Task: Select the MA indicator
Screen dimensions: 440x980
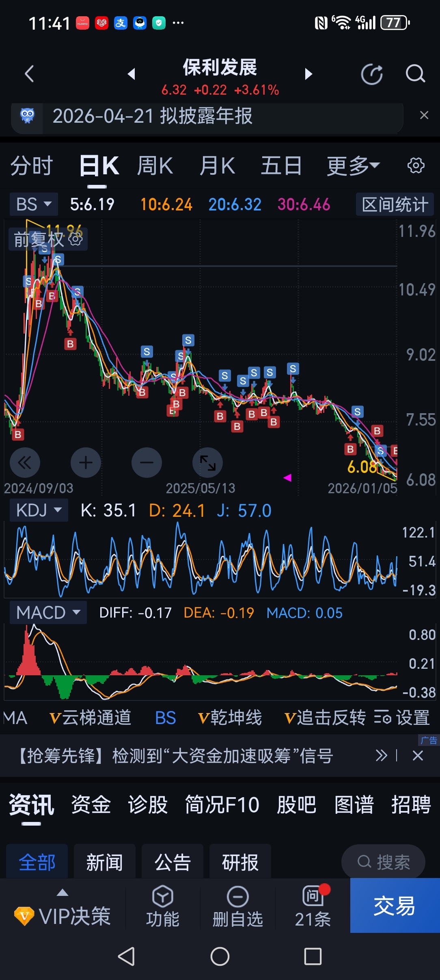Action: (x=15, y=718)
